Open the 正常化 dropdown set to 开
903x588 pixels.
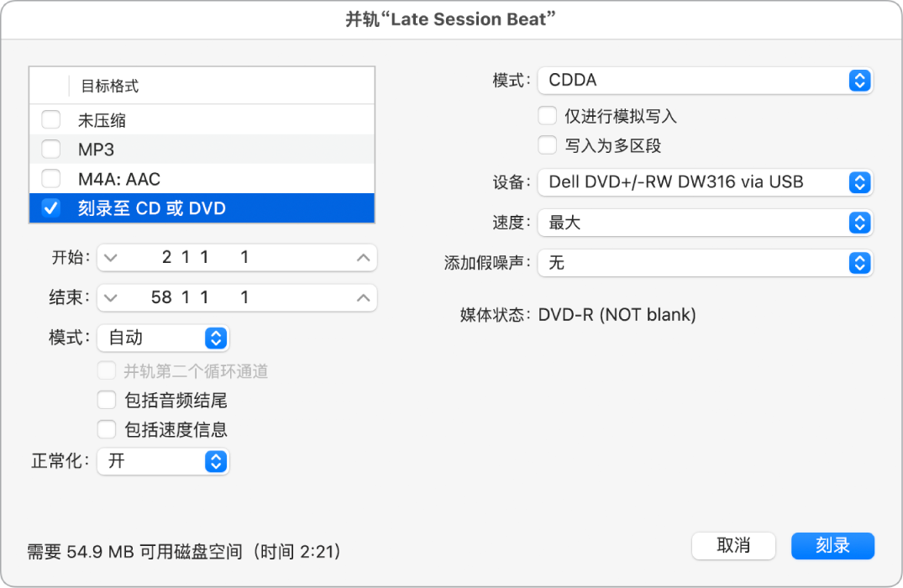pos(163,461)
